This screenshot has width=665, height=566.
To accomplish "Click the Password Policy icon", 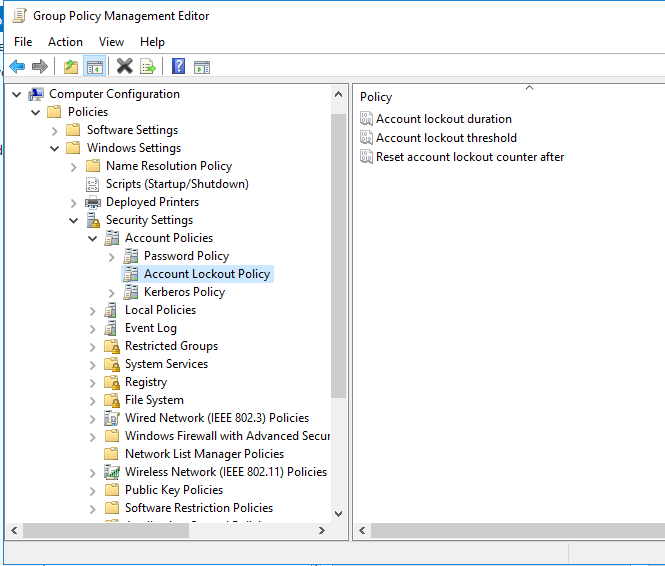I will click(131, 257).
